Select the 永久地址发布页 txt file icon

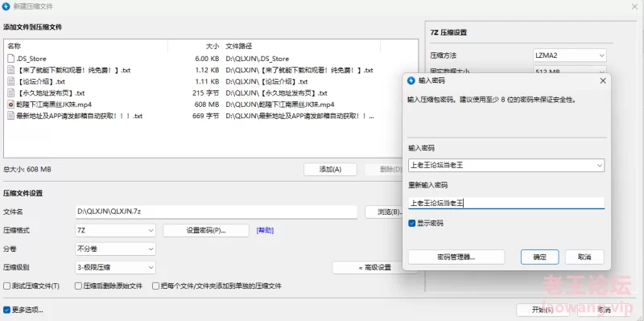(x=11, y=93)
